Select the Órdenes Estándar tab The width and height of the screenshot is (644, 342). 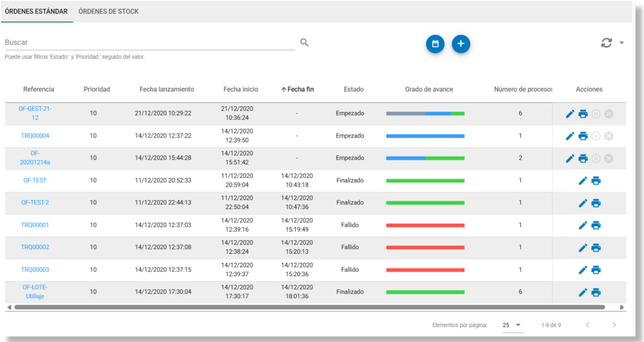point(36,12)
